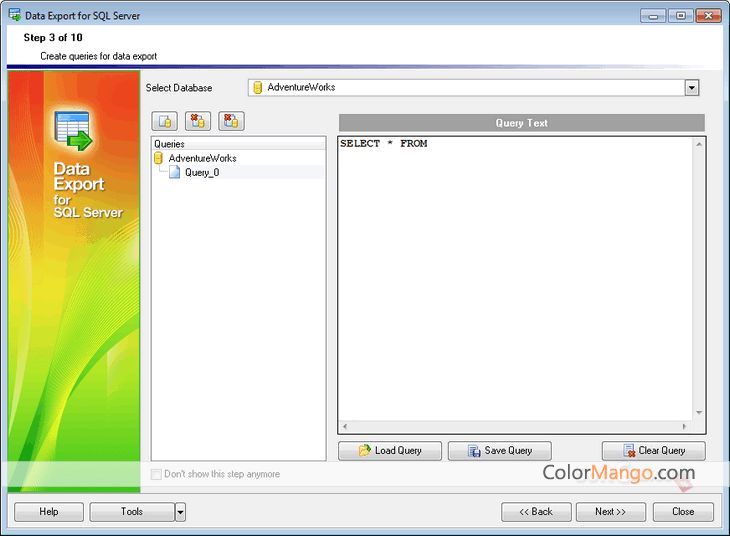Click inside the Query Text editor area
The height and width of the screenshot is (536, 730).
point(515,279)
